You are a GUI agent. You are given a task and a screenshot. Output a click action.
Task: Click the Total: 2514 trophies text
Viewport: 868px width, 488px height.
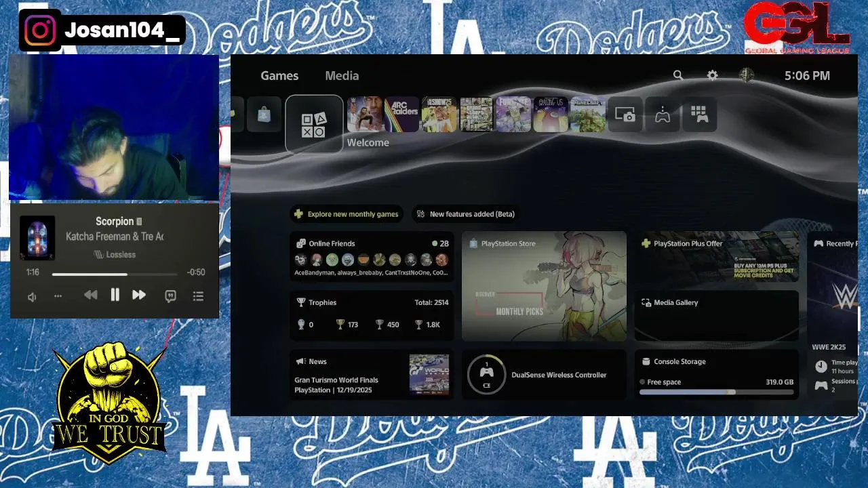tap(431, 302)
